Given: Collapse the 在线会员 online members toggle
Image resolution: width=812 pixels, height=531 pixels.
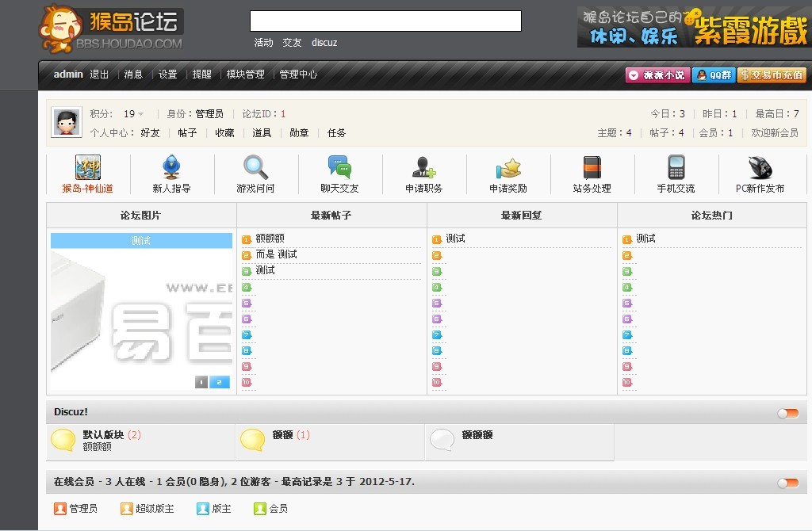Looking at the screenshot, I should (787, 483).
